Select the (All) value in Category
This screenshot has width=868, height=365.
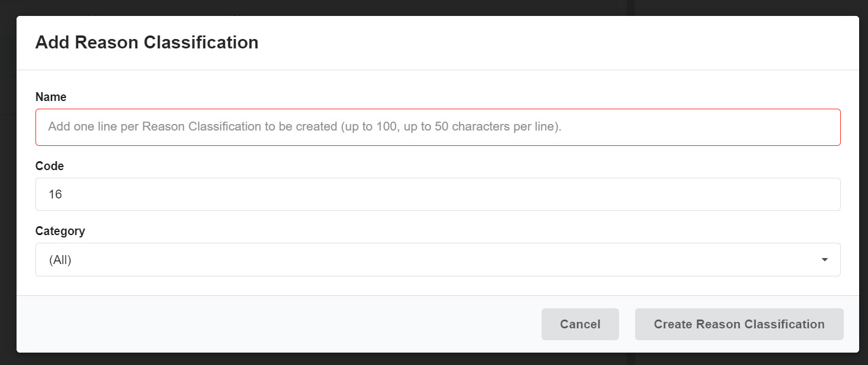[x=60, y=260]
